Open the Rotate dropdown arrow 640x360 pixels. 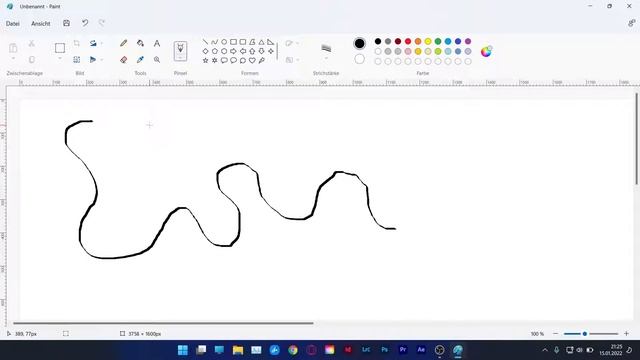(102, 43)
